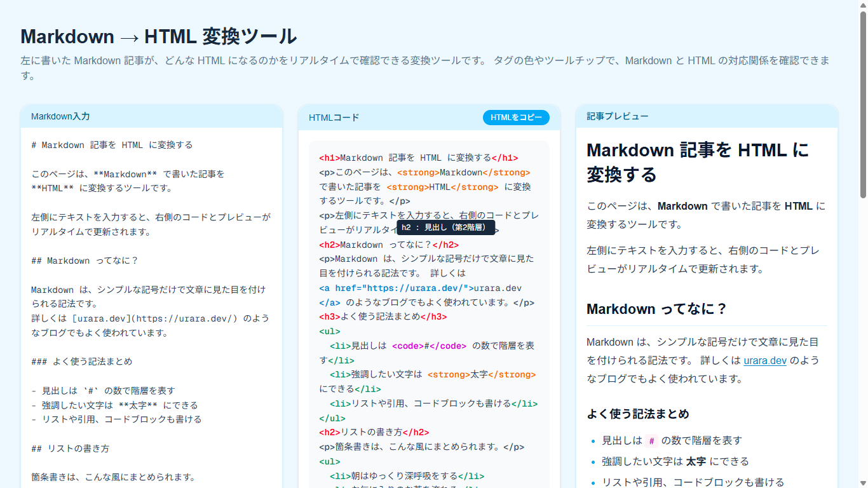
Task: Click the '<code>#</code>' tag in HTML code
Action: pyautogui.click(x=429, y=346)
